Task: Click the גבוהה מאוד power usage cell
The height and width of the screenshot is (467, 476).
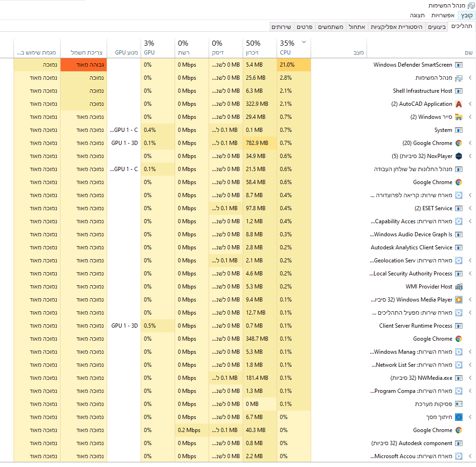Action: pos(83,65)
